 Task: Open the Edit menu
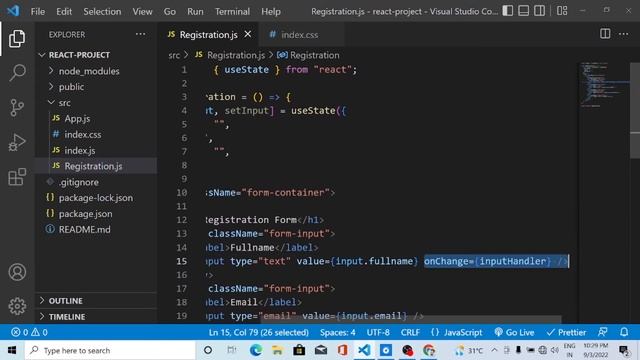(64, 11)
